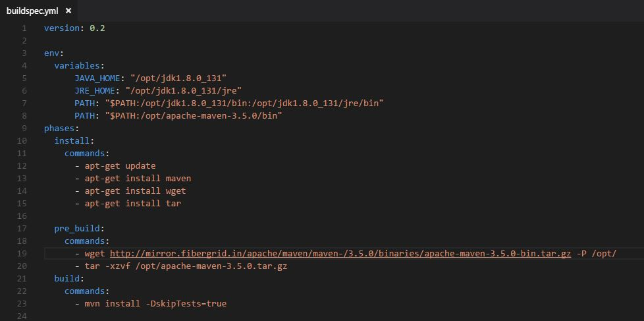The image size is (644, 321).
Task: Click the pre_build phase key
Action: click(77, 229)
